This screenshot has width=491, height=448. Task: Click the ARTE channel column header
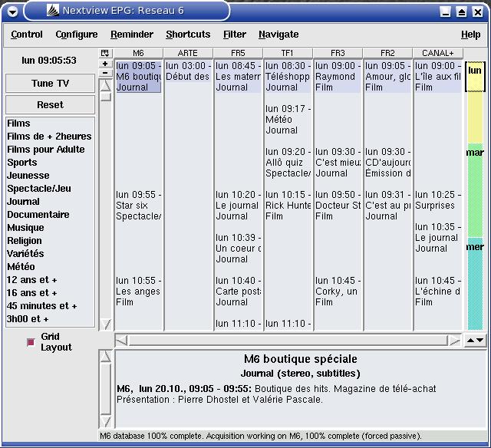click(188, 53)
